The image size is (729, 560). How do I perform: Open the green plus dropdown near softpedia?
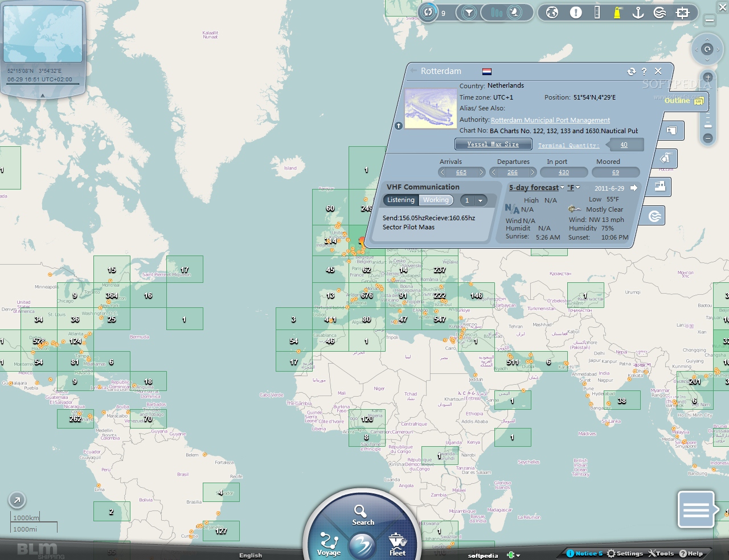click(x=513, y=555)
